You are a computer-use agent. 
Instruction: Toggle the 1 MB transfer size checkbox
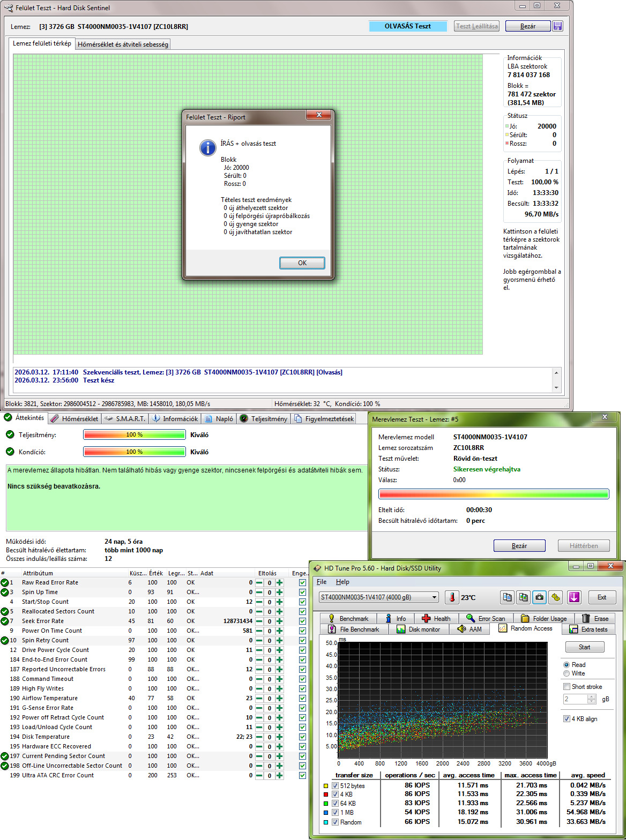click(335, 813)
